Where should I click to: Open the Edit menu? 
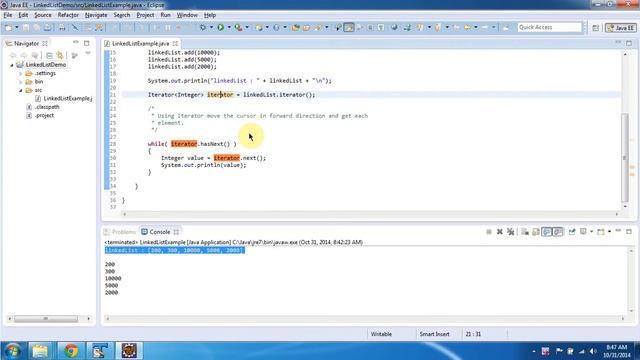tap(23, 15)
